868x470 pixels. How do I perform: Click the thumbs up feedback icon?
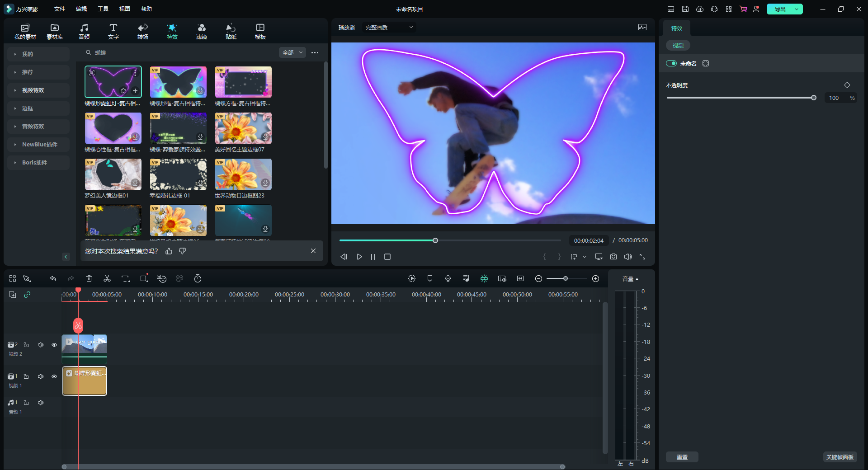coord(169,251)
